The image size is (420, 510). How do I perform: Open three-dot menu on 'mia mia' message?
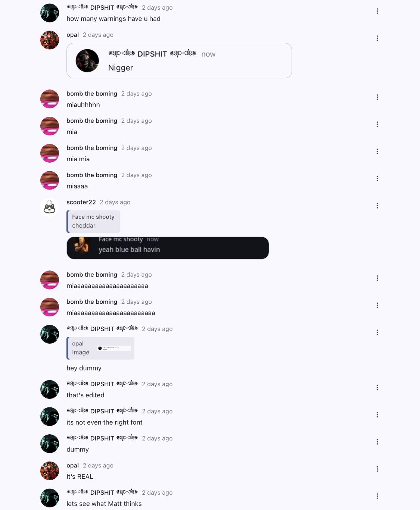coord(377,151)
